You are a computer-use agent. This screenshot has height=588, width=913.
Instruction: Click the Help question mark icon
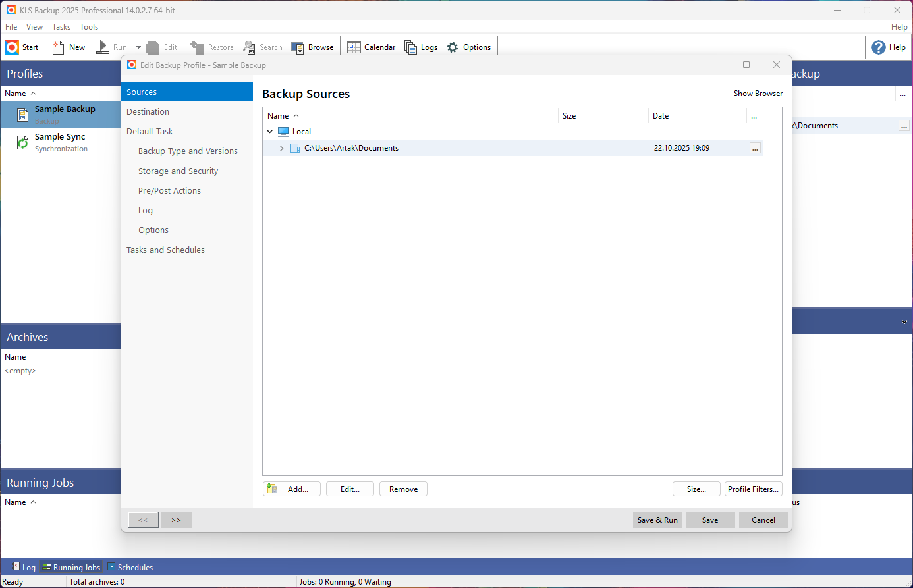tap(878, 47)
